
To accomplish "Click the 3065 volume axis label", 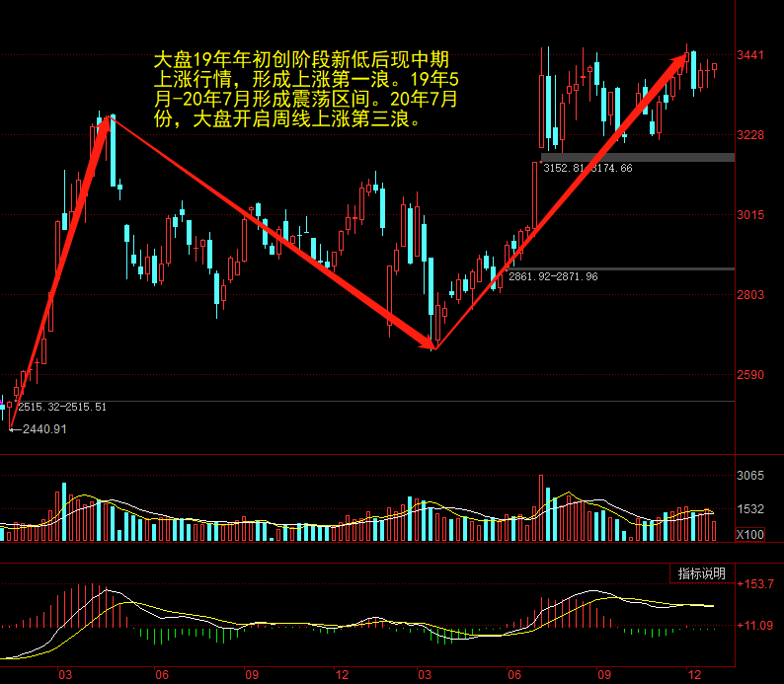I will point(753,476).
